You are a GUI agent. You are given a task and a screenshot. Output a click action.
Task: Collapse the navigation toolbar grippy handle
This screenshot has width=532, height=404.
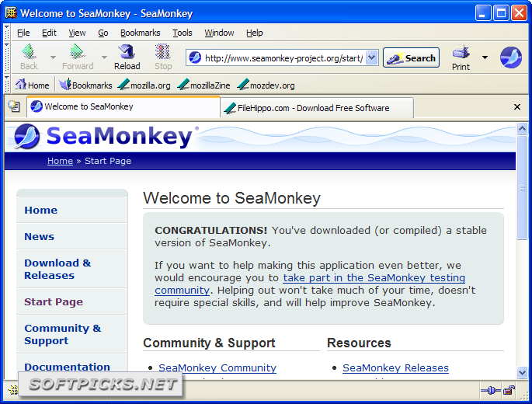click(7, 57)
